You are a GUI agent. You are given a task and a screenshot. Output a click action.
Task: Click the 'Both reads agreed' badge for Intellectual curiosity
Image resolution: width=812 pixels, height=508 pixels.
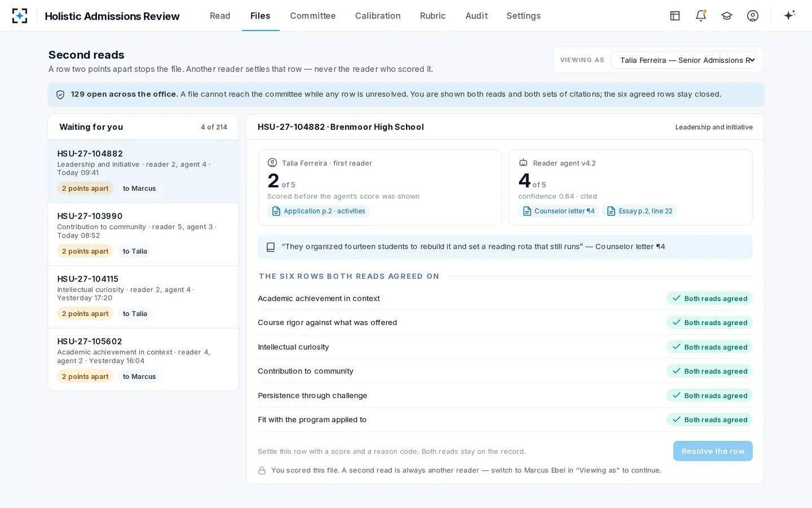coord(709,347)
